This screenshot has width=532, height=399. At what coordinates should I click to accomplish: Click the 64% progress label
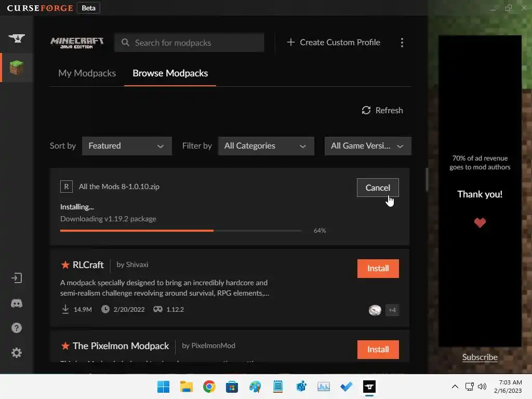pyautogui.click(x=320, y=231)
